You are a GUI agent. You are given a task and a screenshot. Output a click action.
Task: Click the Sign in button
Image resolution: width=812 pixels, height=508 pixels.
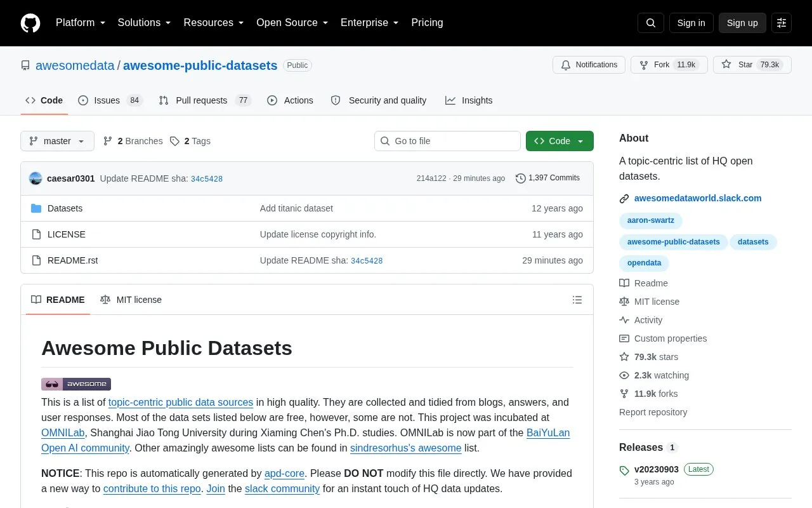click(x=691, y=23)
